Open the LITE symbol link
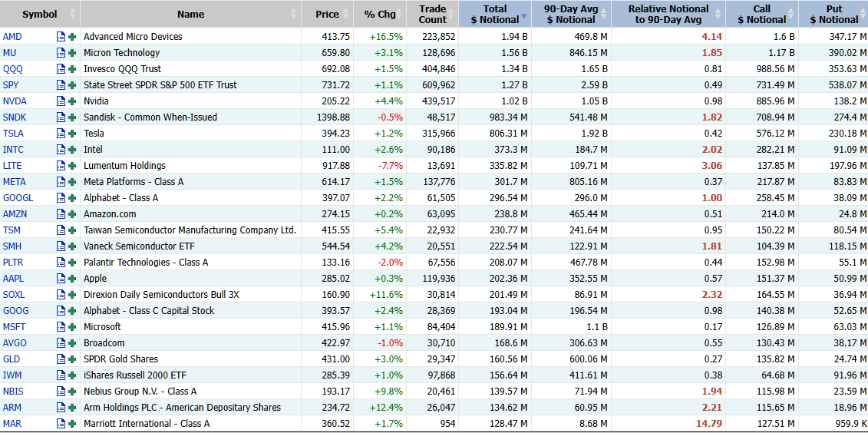 12,166
